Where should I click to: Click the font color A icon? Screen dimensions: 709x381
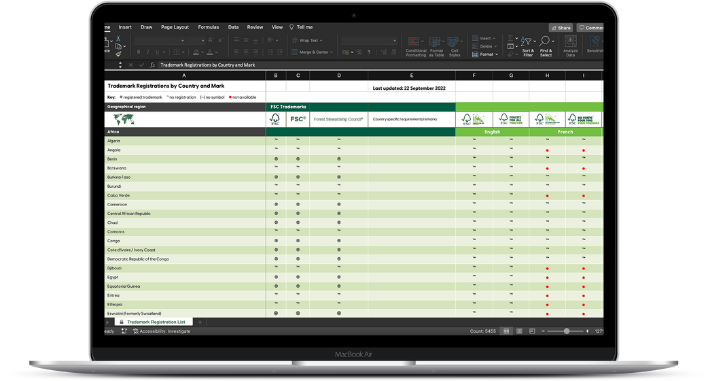coord(211,52)
